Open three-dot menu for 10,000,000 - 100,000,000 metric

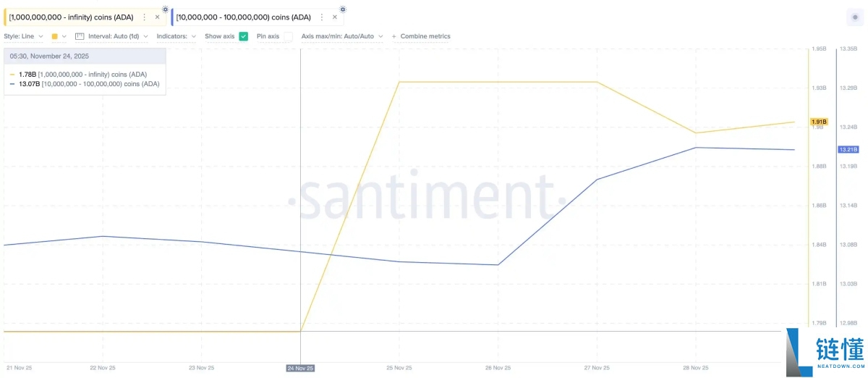click(x=322, y=17)
